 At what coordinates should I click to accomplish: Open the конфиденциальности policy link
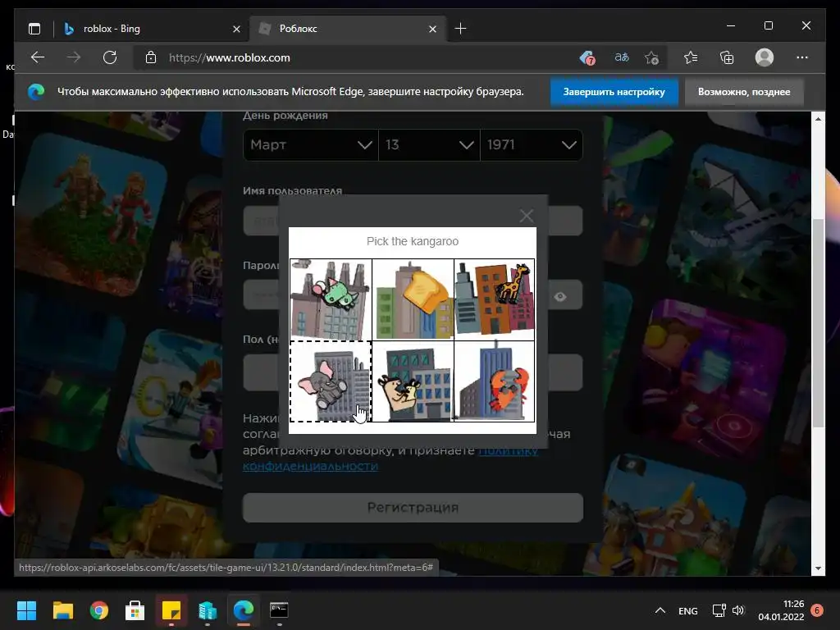point(310,466)
